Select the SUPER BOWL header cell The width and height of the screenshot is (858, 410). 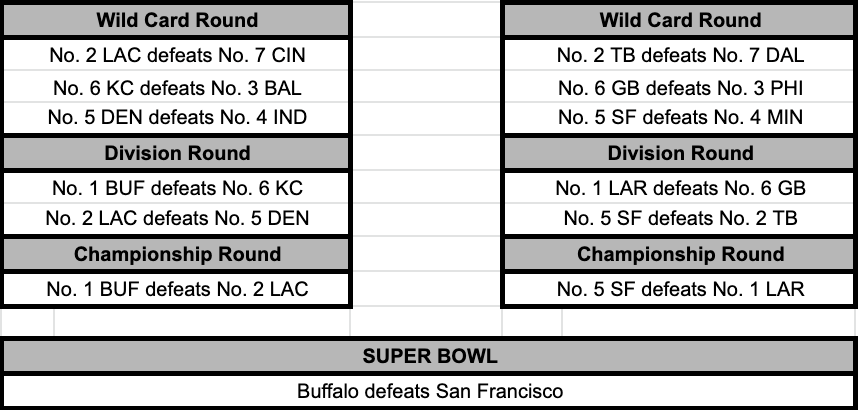pos(429,356)
